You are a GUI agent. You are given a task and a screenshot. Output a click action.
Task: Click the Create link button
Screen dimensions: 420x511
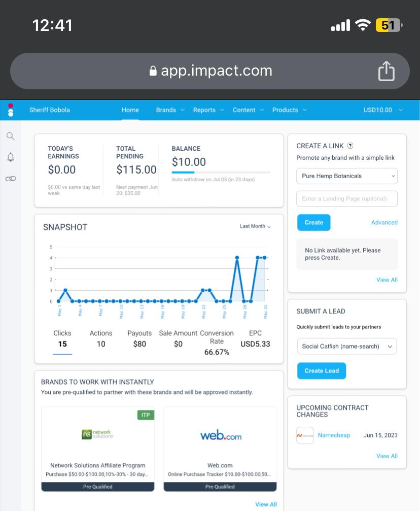[314, 223]
